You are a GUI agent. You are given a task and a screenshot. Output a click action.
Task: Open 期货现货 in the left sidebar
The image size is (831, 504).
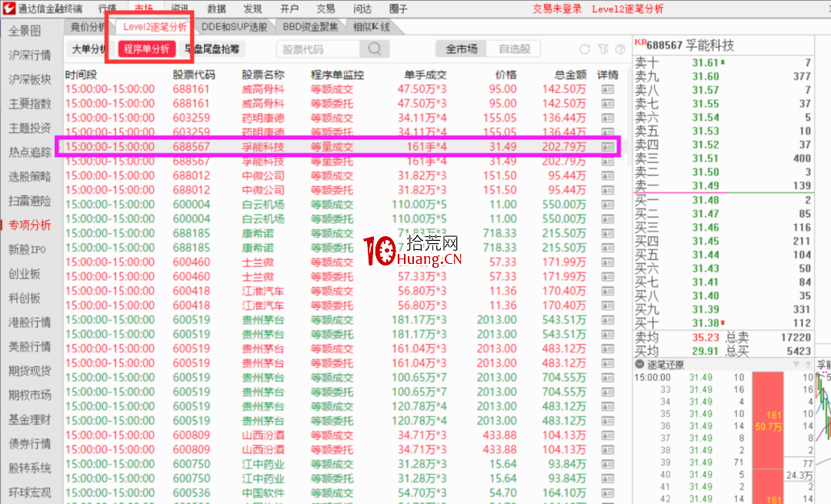coord(30,371)
